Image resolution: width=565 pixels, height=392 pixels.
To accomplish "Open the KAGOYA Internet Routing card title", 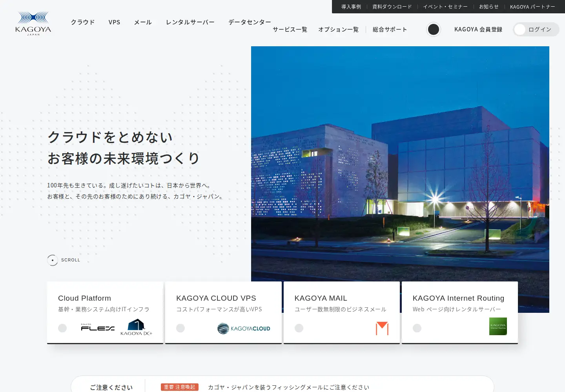I will click(459, 298).
